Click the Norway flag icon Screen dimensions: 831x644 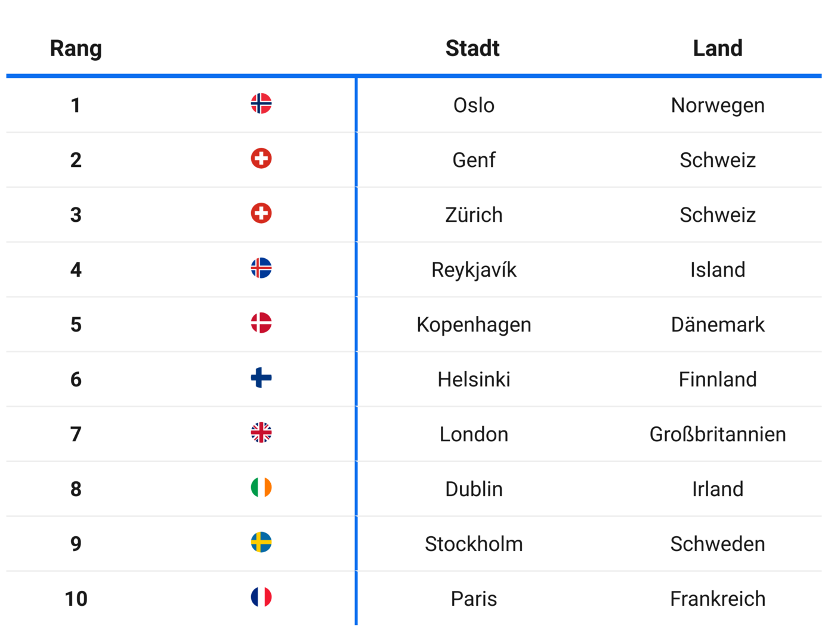pyautogui.click(x=261, y=104)
